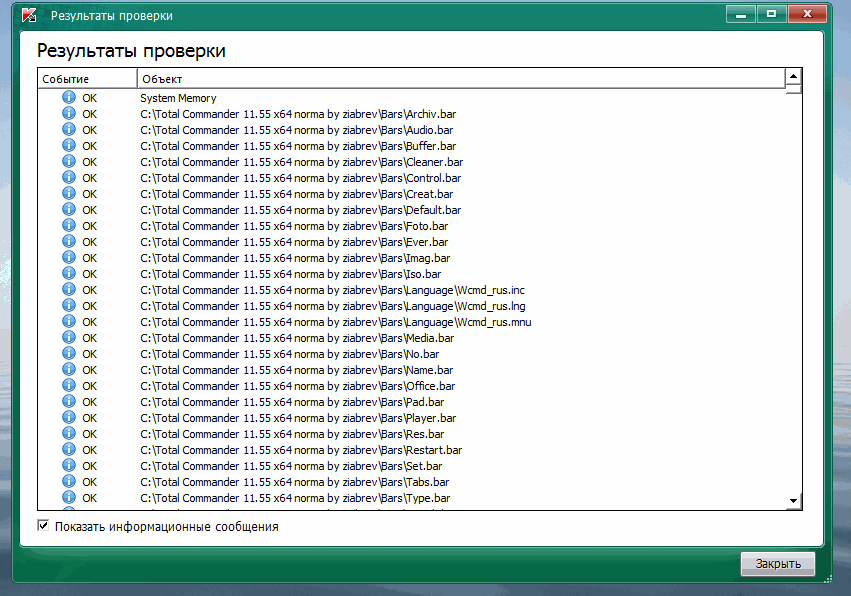This screenshot has width=851, height=596.
Task: Select the 'System Memory' entry text
Action: [x=178, y=98]
